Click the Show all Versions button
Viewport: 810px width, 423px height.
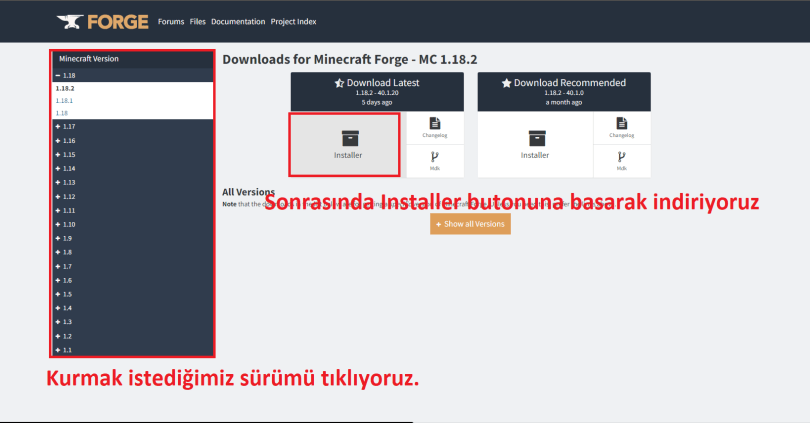470,224
